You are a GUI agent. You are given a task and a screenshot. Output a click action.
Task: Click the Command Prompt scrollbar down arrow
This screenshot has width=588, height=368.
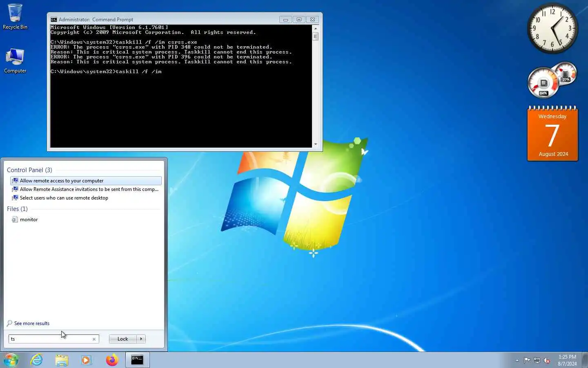point(315,144)
